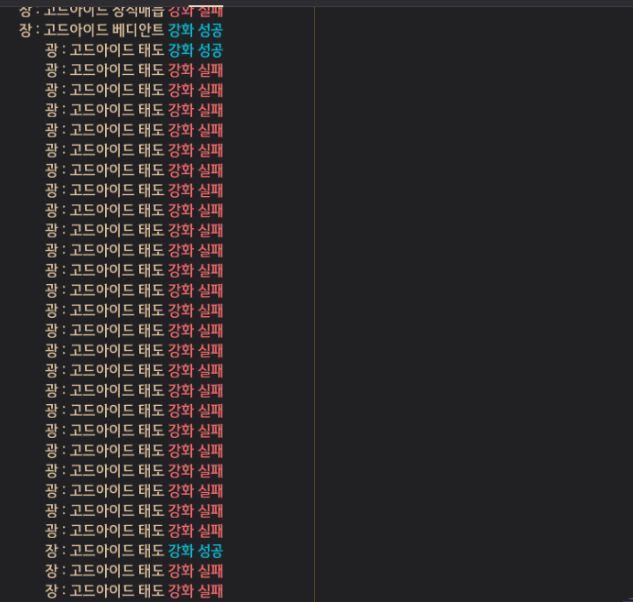
Task: Click 고드아이드 on the 장 태도 성공 line
Action: point(101,550)
